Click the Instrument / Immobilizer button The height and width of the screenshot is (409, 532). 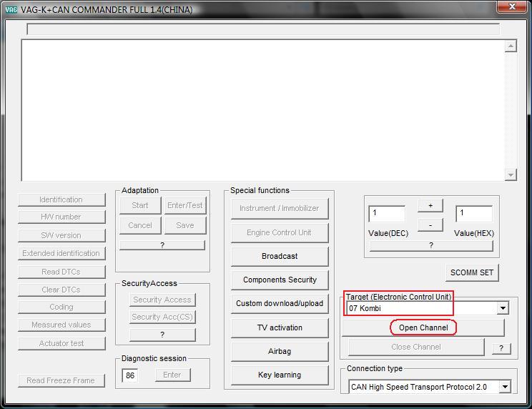(280, 209)
